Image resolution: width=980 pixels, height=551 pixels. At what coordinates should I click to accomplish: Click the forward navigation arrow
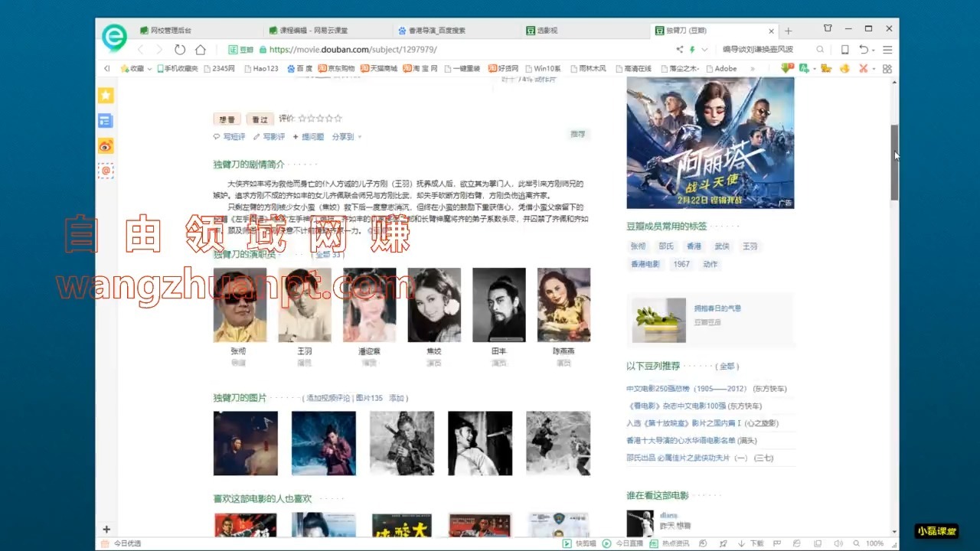coord(159,50)
